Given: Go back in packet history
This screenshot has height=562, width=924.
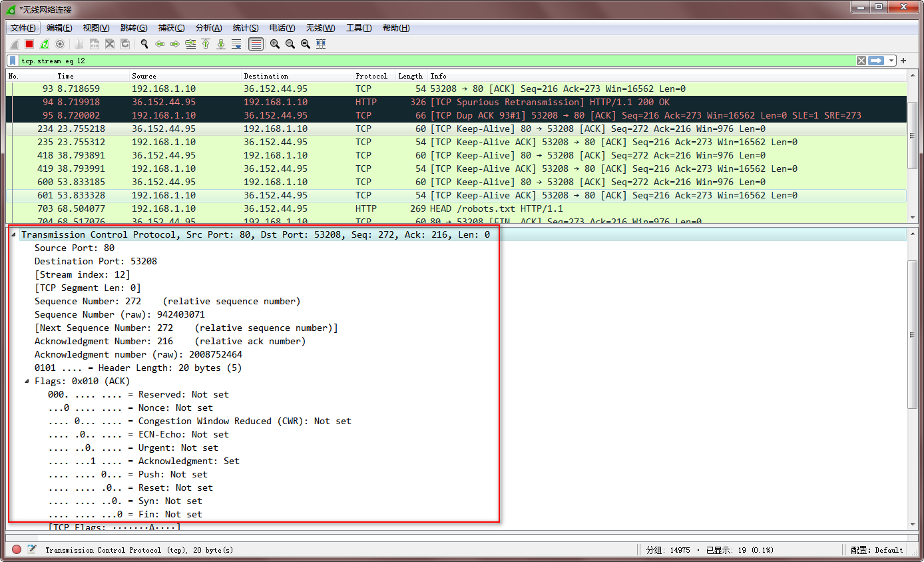Looking at the screenshot, I should (x=160, y=44).
